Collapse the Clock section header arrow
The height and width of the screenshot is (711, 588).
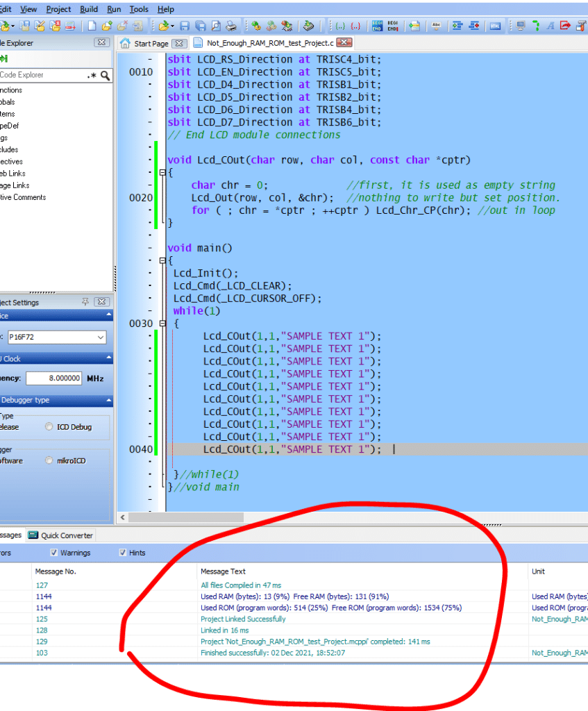(x=109, y=358)
